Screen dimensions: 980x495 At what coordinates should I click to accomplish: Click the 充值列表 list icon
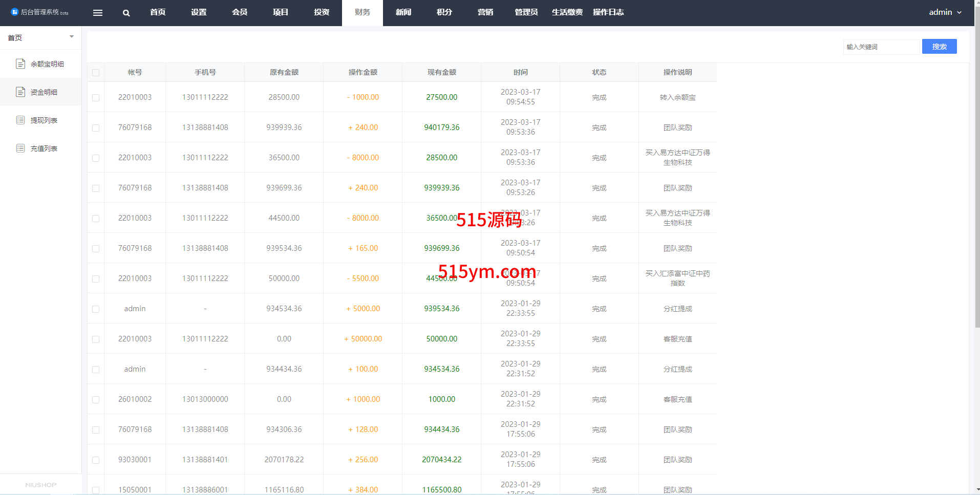[x=20, y=148]
